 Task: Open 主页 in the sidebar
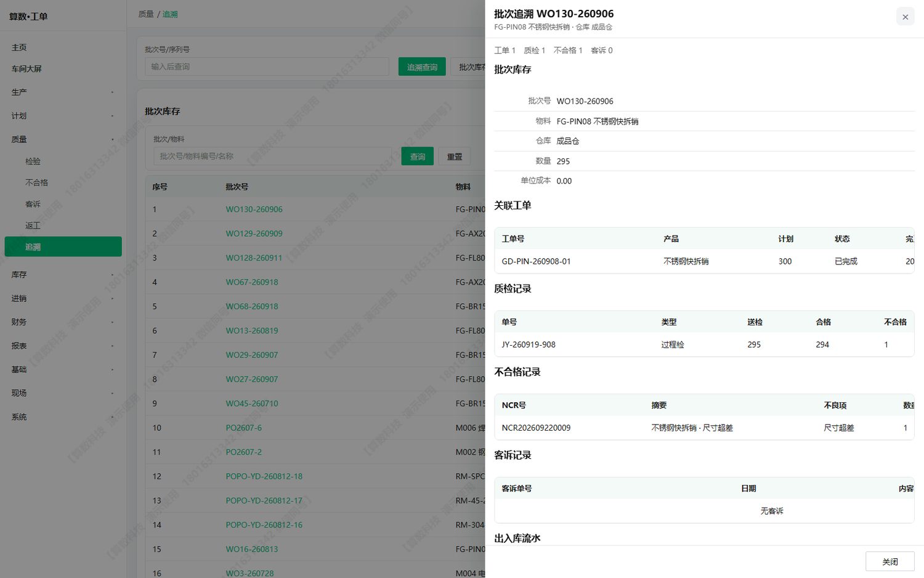(63, 47)
